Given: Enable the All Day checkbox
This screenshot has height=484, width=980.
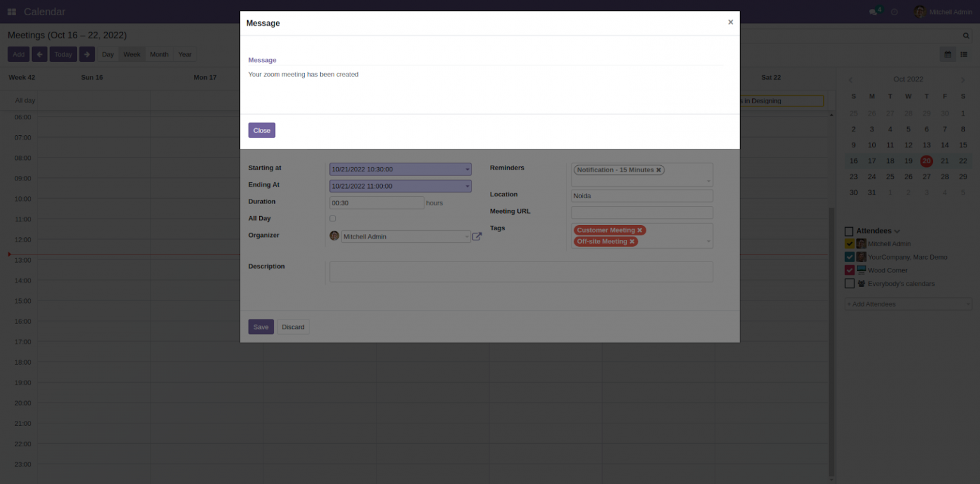Looking at the screenshot, I should pos(332,218).
